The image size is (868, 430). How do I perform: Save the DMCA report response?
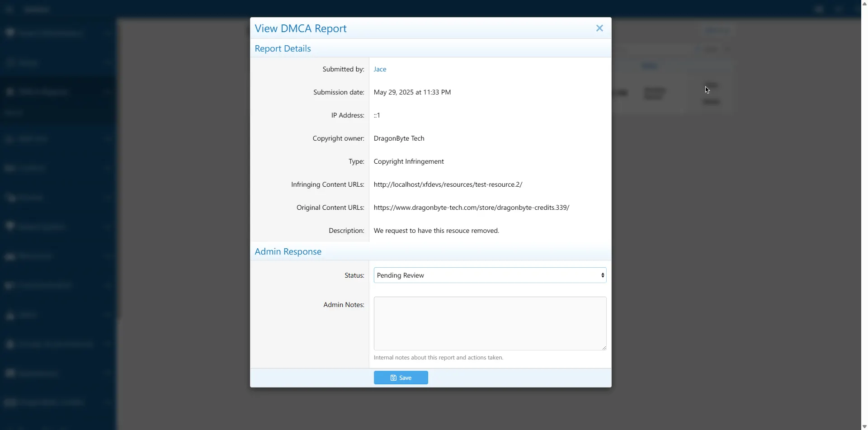click(401, 378)
